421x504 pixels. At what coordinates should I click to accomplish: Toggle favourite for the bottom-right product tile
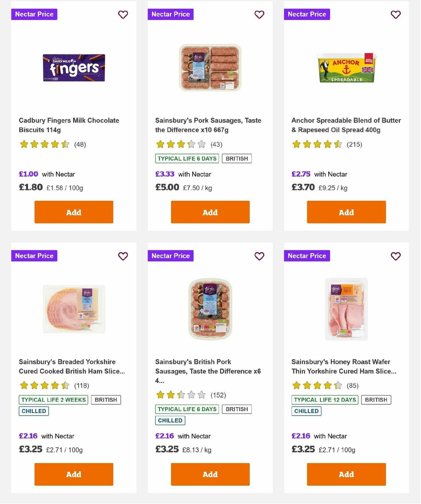tap(395, 256)
